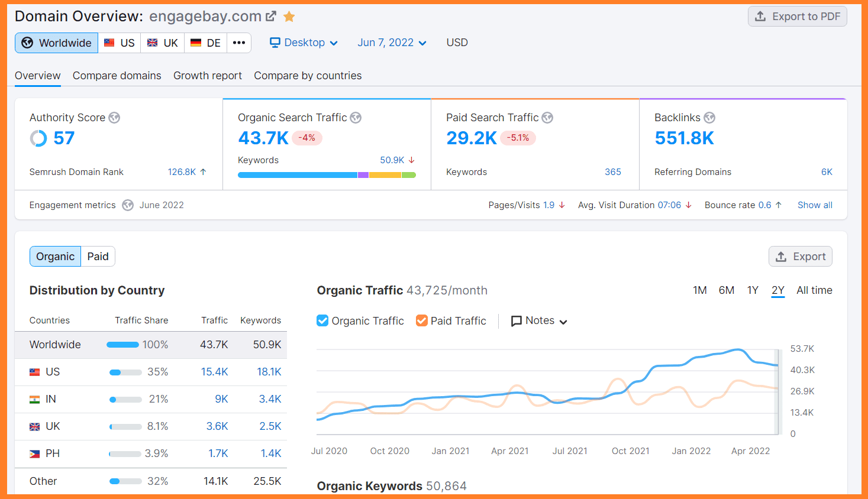The image size is (868, 499).
Task: Open the Desktop device dropdown
Action: pos(304,43)
